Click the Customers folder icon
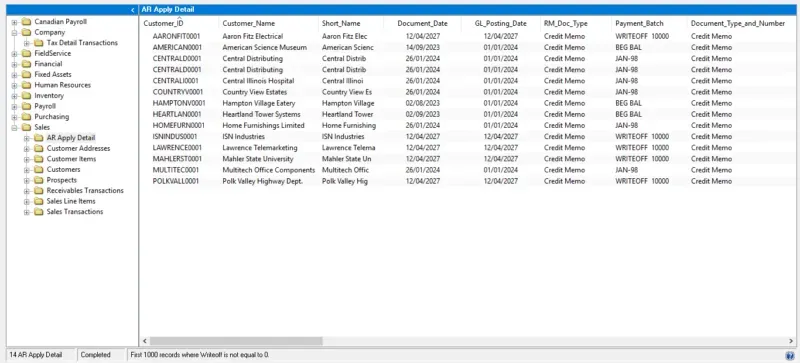800x363 pixels. click(39, 170)
